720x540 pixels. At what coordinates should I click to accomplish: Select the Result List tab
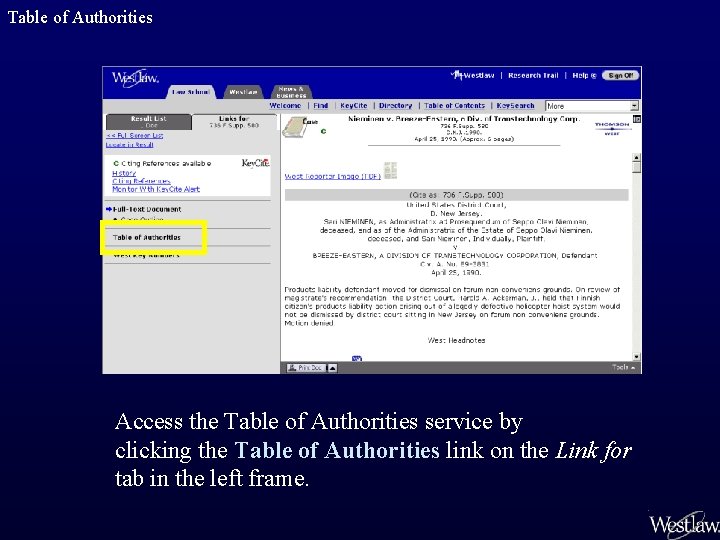point(149,122)
